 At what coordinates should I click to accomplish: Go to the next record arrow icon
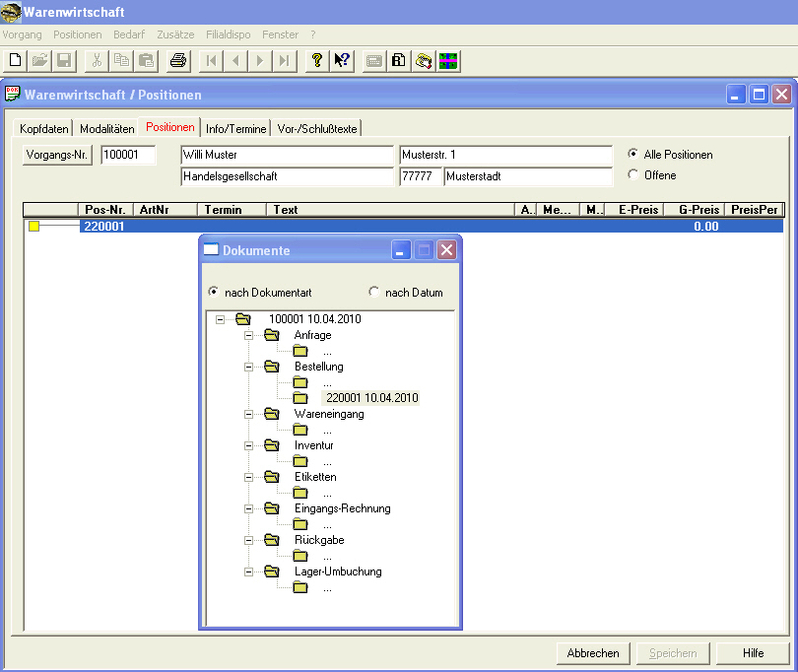tap(259, 60)
